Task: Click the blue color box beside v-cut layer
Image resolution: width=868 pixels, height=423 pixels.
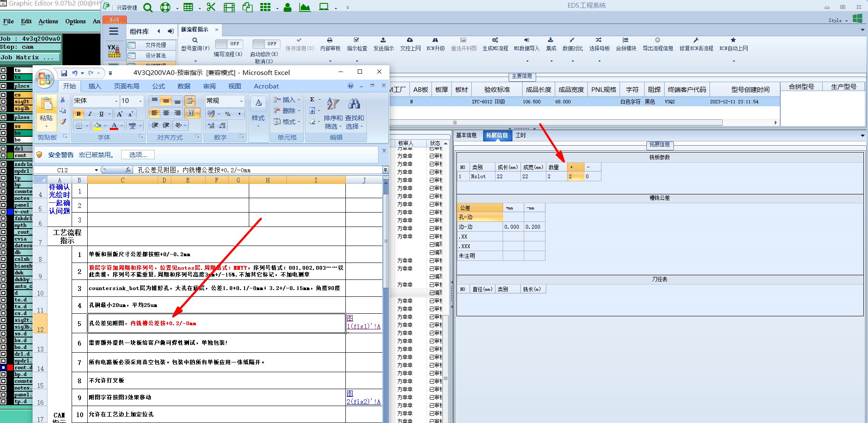Action: 10,212
